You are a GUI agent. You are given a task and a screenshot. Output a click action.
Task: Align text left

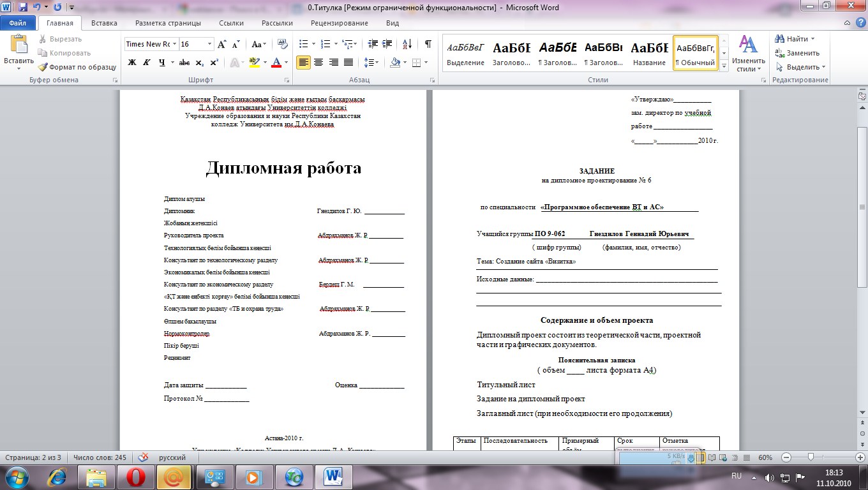pos(304,63)
